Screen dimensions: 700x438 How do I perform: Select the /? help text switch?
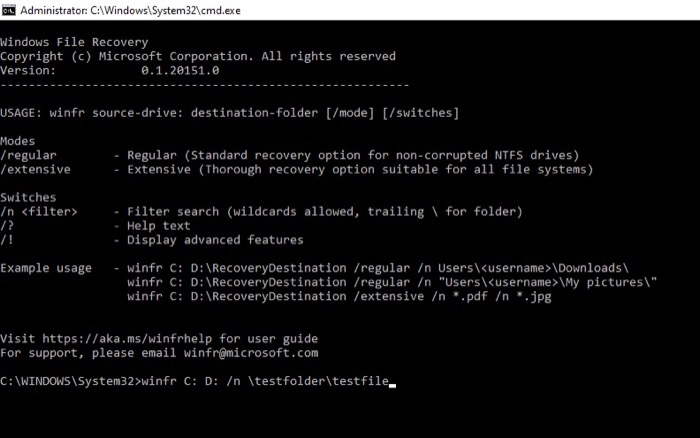click(7, 226)
